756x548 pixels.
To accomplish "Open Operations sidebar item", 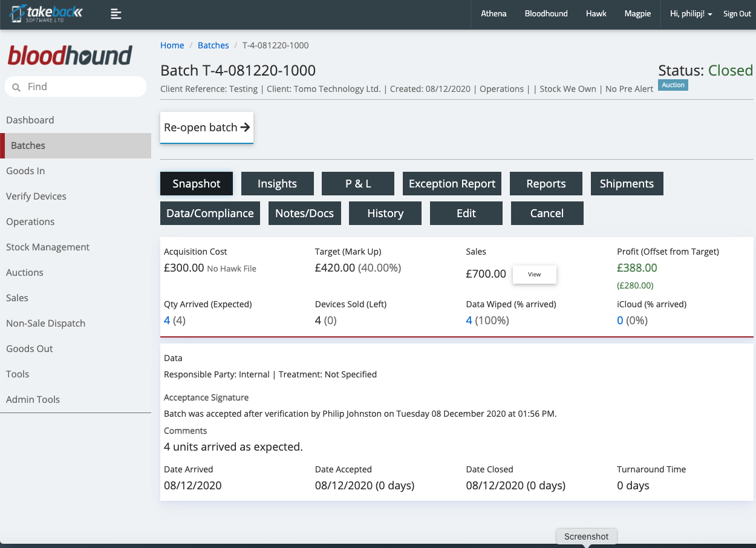I will [76, 221].
